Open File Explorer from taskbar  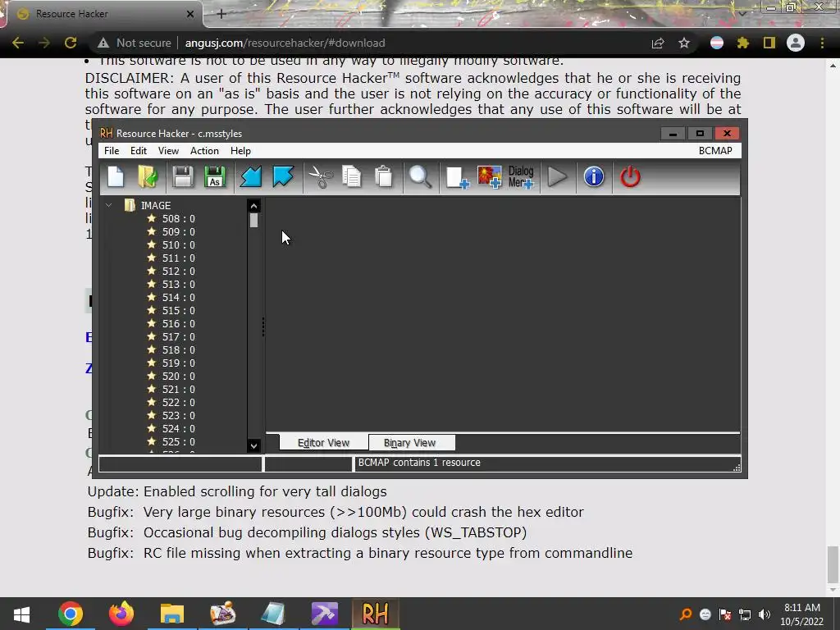click(x=172, y=614)
